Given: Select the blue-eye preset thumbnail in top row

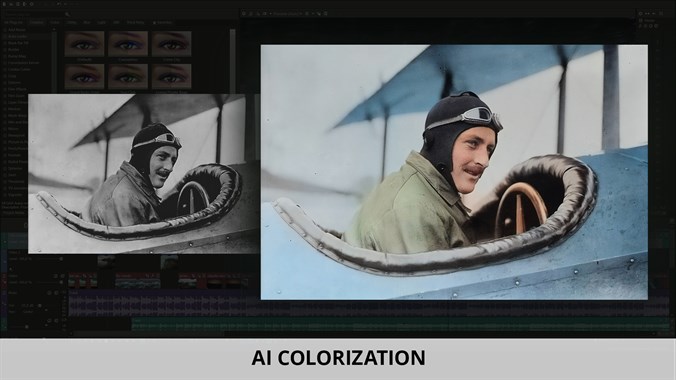Looking at the screenshot, I should click(x=128, y=44).
